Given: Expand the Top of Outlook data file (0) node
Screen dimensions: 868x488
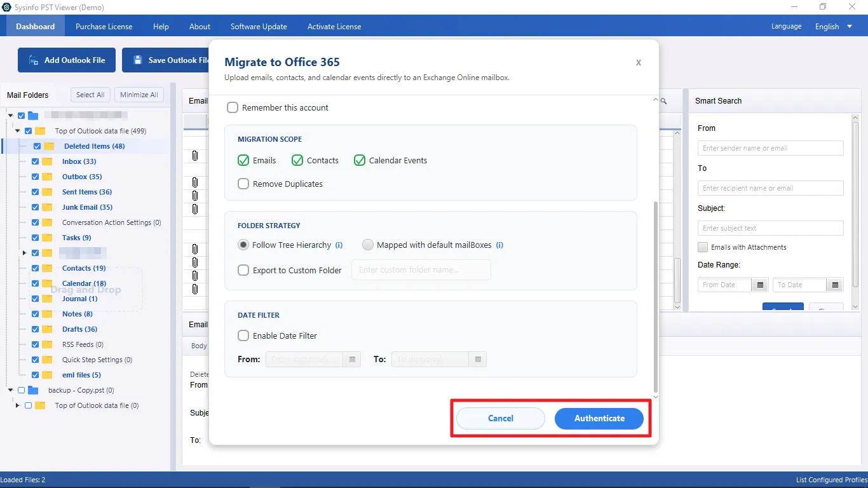Looking at the screenshot, I should pos(18,405).
